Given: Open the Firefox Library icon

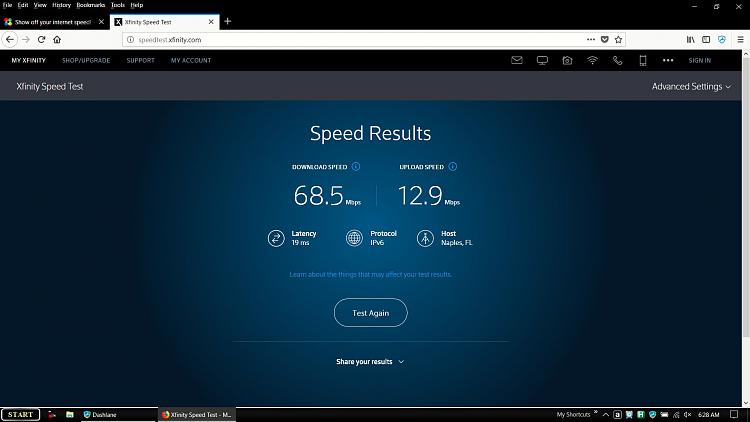Looking at the screenshot, I should coord(691,40).
